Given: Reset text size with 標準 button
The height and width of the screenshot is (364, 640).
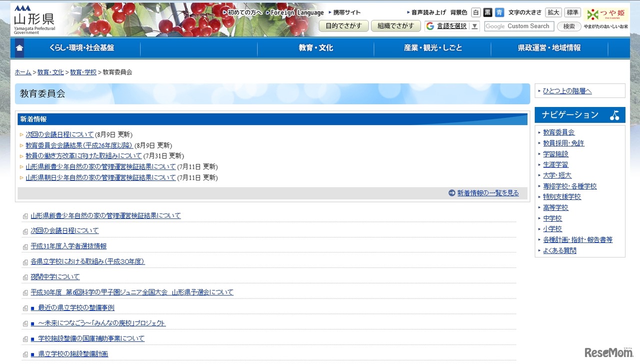Looking at the screenshot, I should pyautogui.click(x=573, y=12).
